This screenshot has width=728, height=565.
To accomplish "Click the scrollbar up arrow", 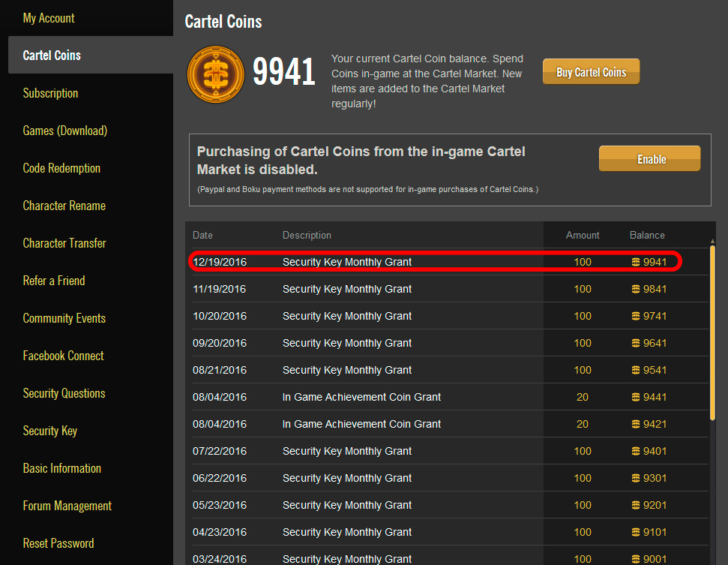I will pyautogui.click(x=712, y=241).
